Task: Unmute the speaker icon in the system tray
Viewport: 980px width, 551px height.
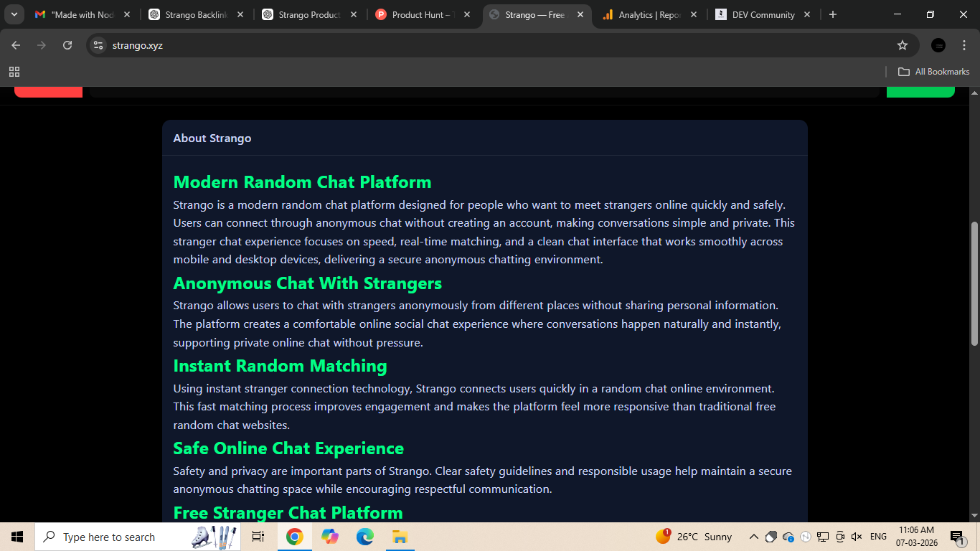Action: (857, 537)
